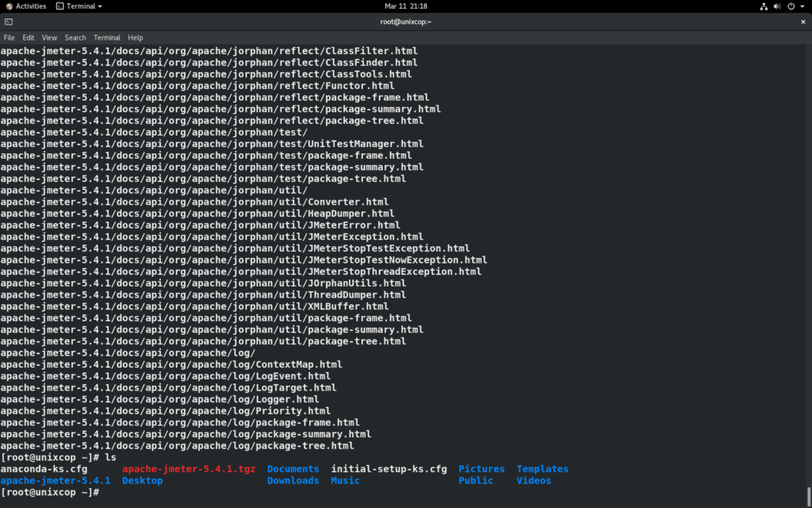Open the Terminal menu in menu bar
Viewport: 812px width, 508px height.
click(107, 38)
